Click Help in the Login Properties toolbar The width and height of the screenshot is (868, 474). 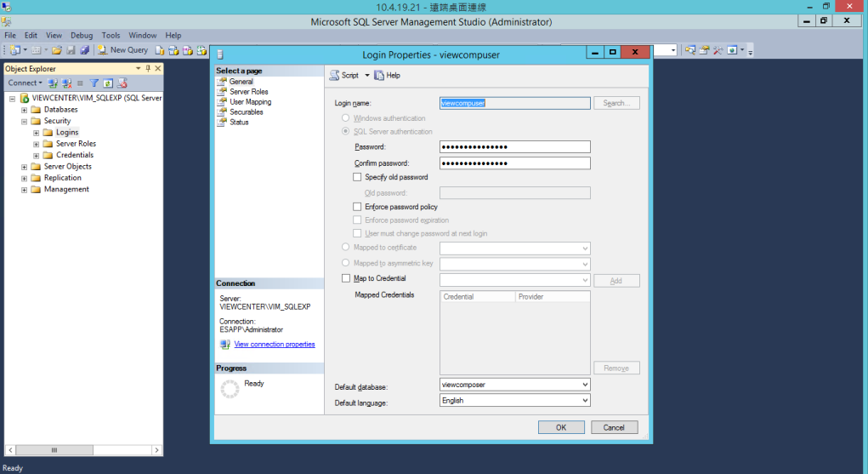(x=387, y=76)
